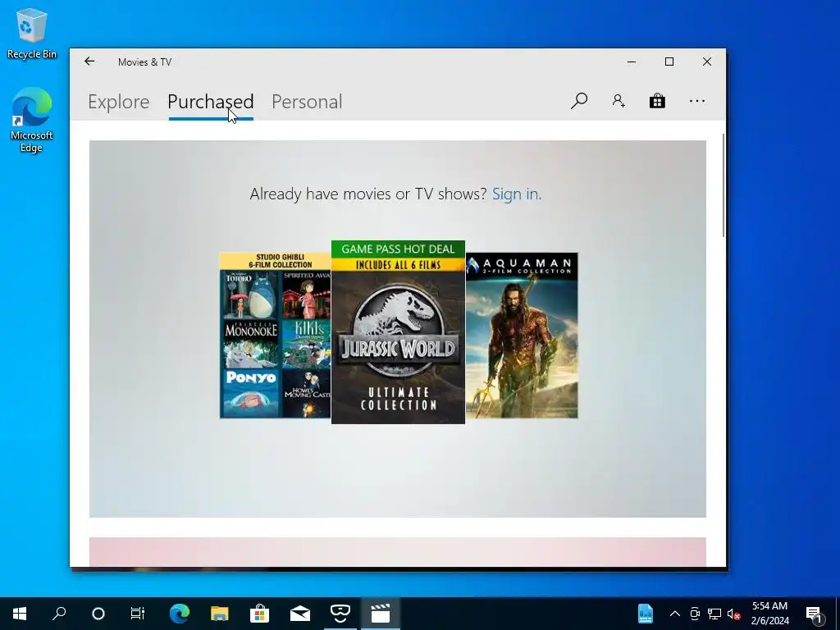Open the more options ellipsis menu

pyautogui.click(x=697, y=101)
